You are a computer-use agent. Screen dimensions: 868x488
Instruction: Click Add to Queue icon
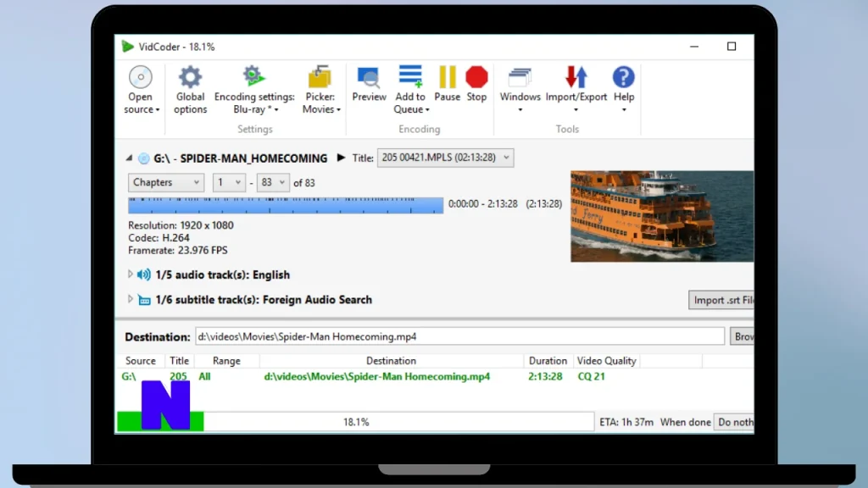coord(410,77)
